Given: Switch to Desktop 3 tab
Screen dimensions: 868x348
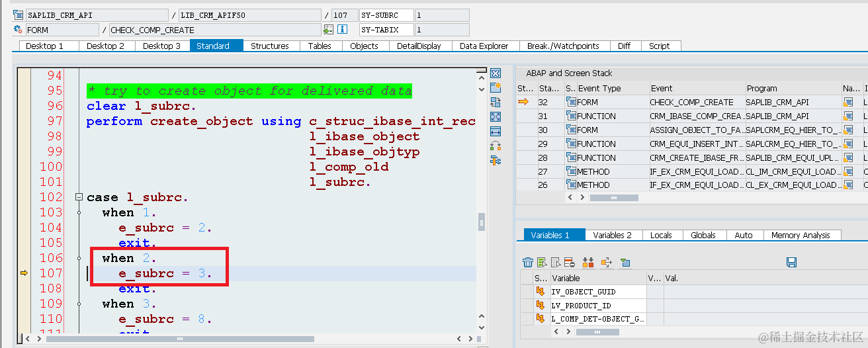Looking at the screenshot, I should [x=162, y=46].
